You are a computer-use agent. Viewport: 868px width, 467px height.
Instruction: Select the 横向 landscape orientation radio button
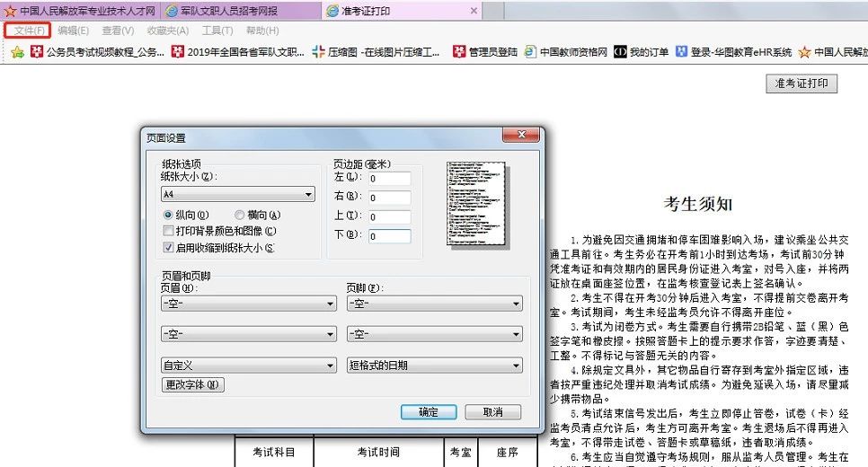(240, 216)
